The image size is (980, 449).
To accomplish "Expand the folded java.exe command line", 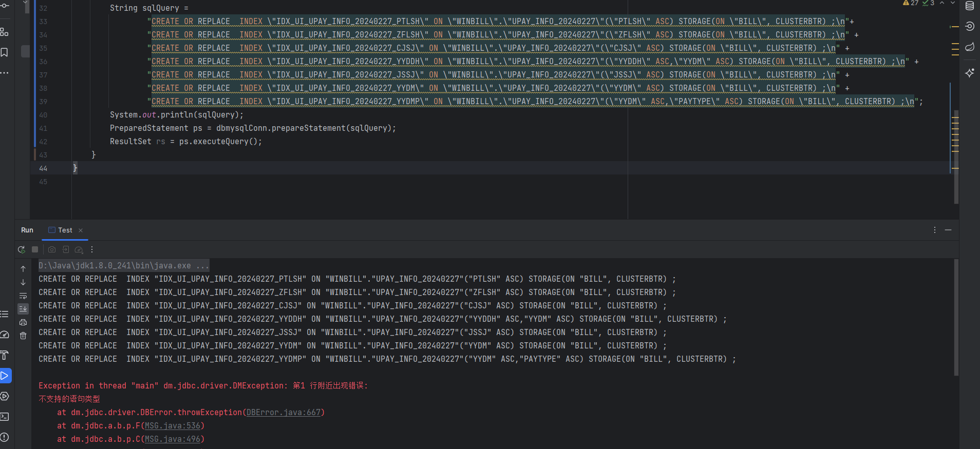I will (124, 266).
